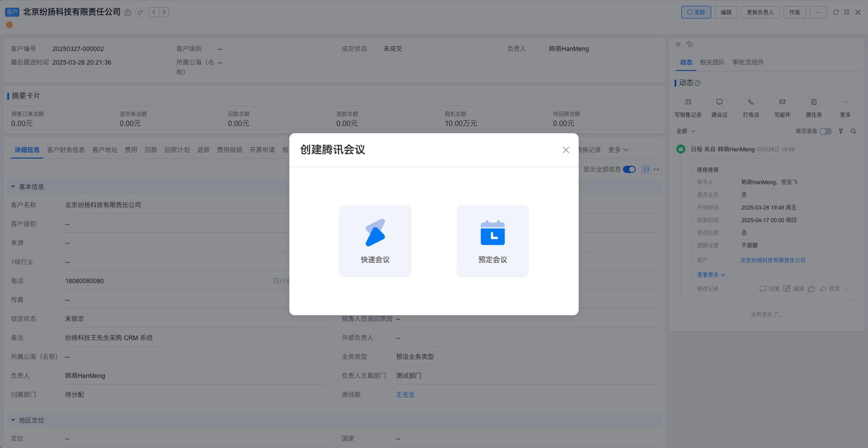Open 修改记录 on the schedule card

point(708,289)
